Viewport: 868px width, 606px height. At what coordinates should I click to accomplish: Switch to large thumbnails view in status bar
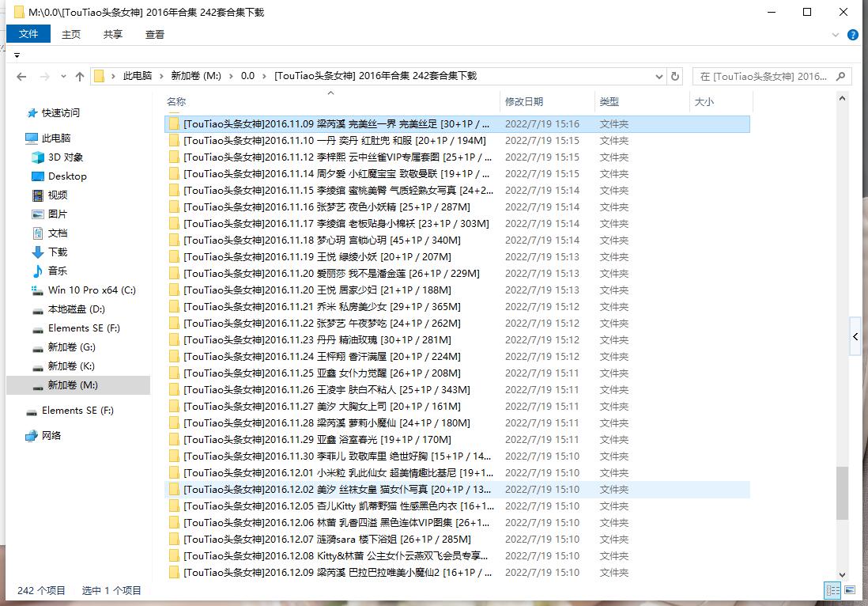pos(851,590)
